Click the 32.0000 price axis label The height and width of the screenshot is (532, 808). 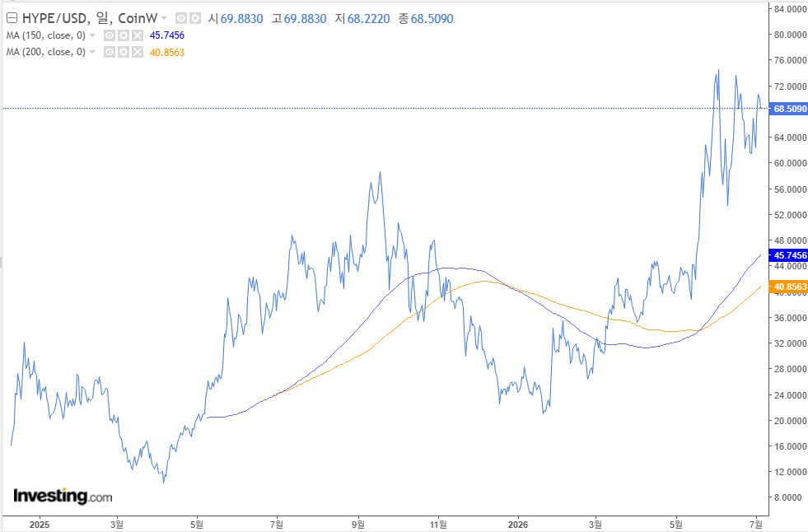tap(791, 343)
